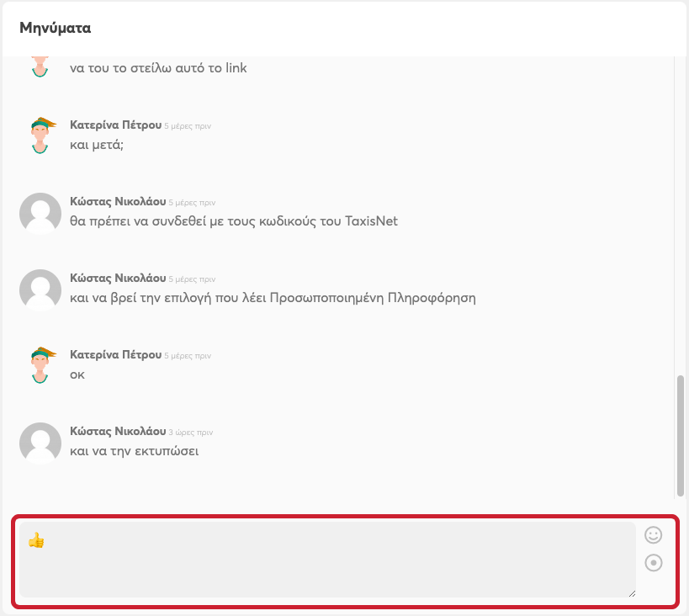Click the message "να του το στείλω αυτό το link"
Screen dimensions: 689x616
pos(158,68)
